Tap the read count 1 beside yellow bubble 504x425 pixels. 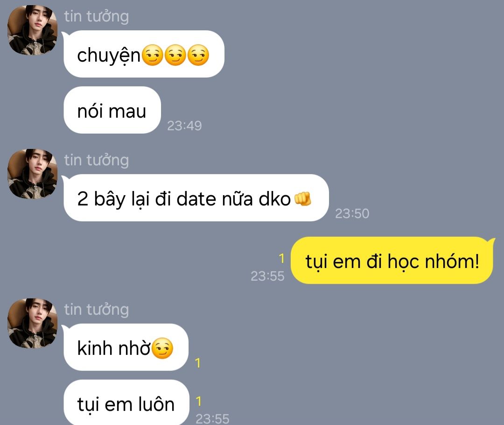(281, 258)
